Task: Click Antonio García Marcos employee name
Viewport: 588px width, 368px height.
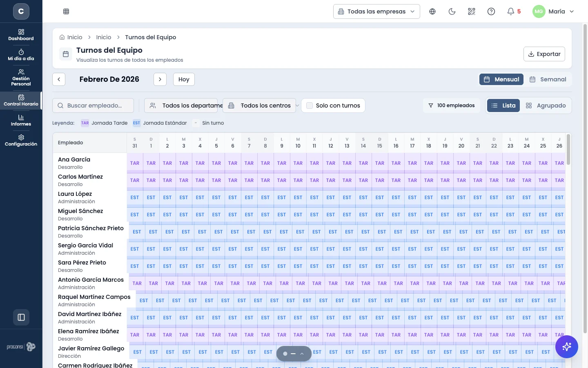Action: (x=91, y=280)
